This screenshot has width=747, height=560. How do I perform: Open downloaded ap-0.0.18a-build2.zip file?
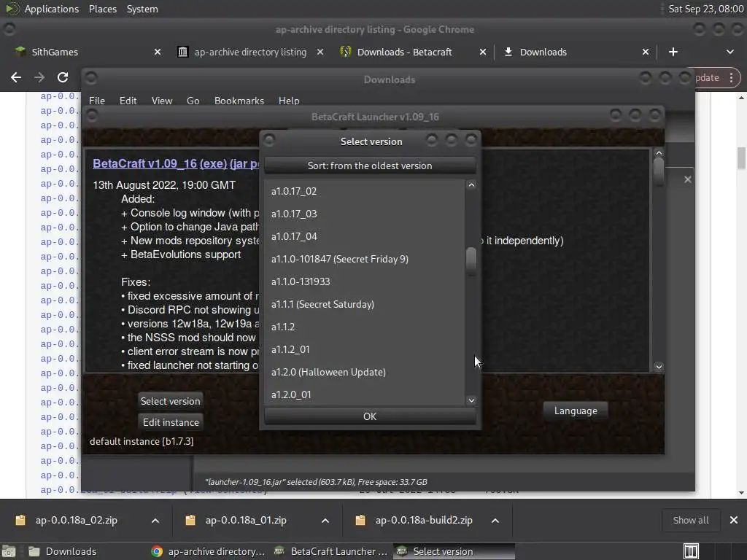point(424,520)
